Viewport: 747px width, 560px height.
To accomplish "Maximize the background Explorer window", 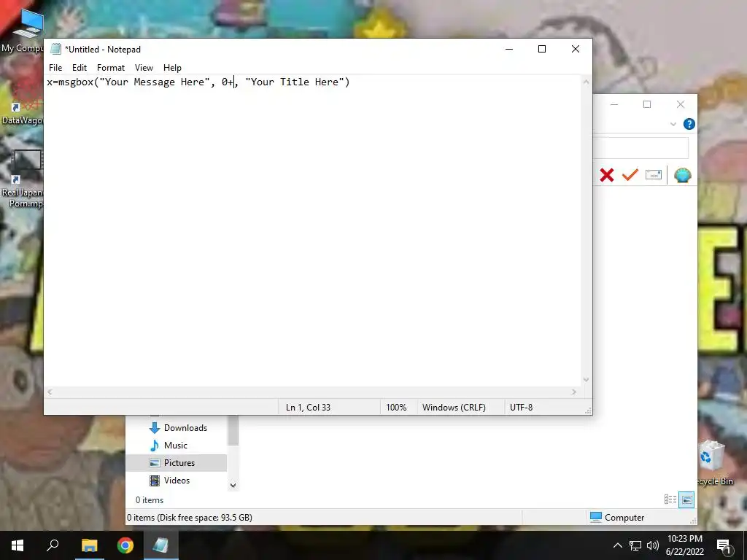I will [x=647, y=104].
